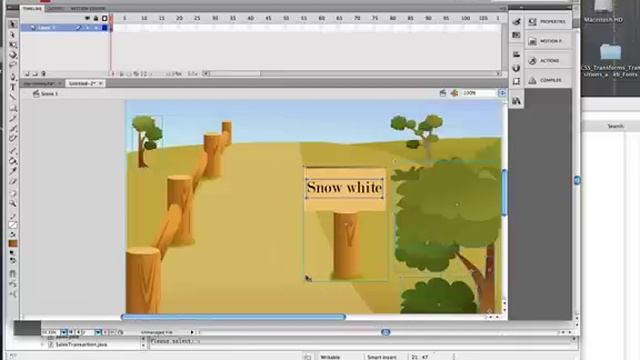This screenshot has width=640, height=360.
Task: Select the Eraser tool
Action: pos(13,181)
